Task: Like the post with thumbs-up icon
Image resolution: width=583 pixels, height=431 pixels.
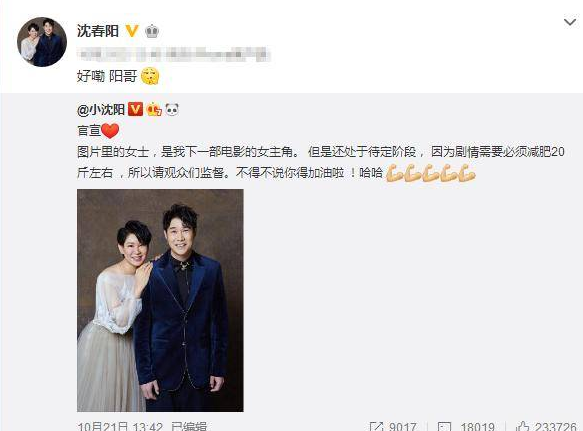Action: [x=522, y=426]
